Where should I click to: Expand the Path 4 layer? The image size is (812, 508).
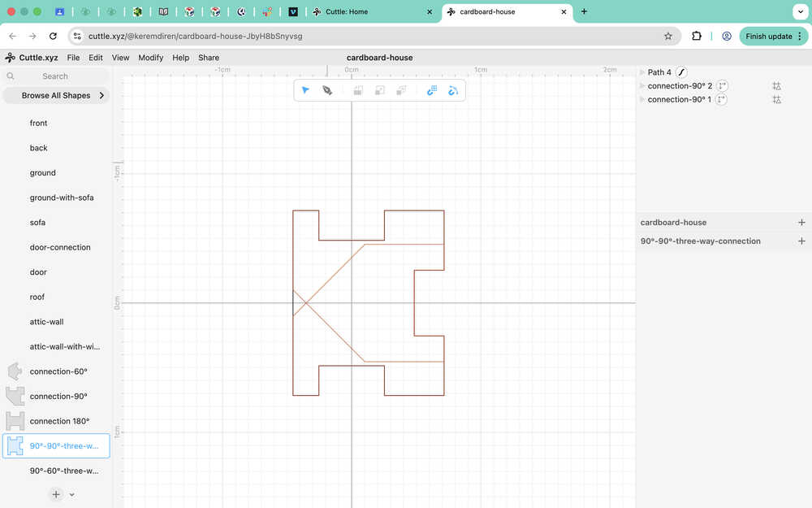pos(642,72)
